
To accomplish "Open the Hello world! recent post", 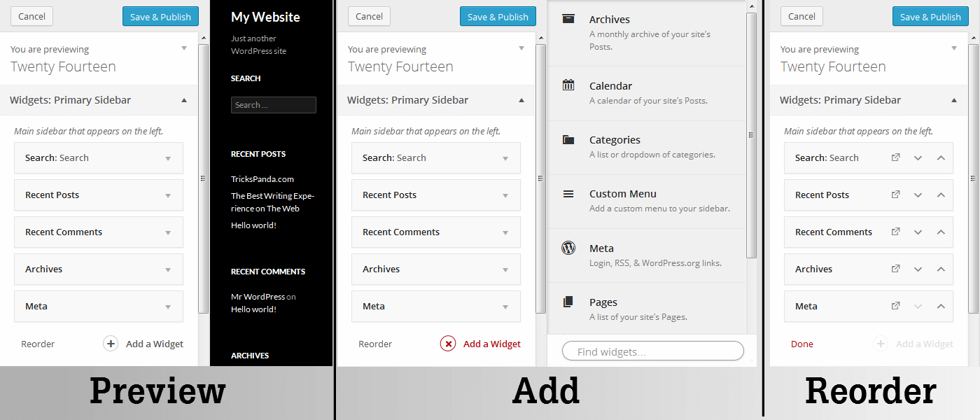I will [253, 225].
